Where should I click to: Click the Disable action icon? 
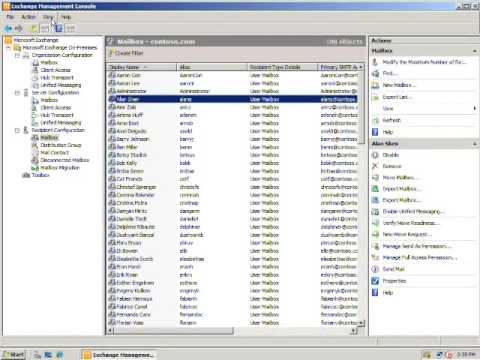(375, 155)
